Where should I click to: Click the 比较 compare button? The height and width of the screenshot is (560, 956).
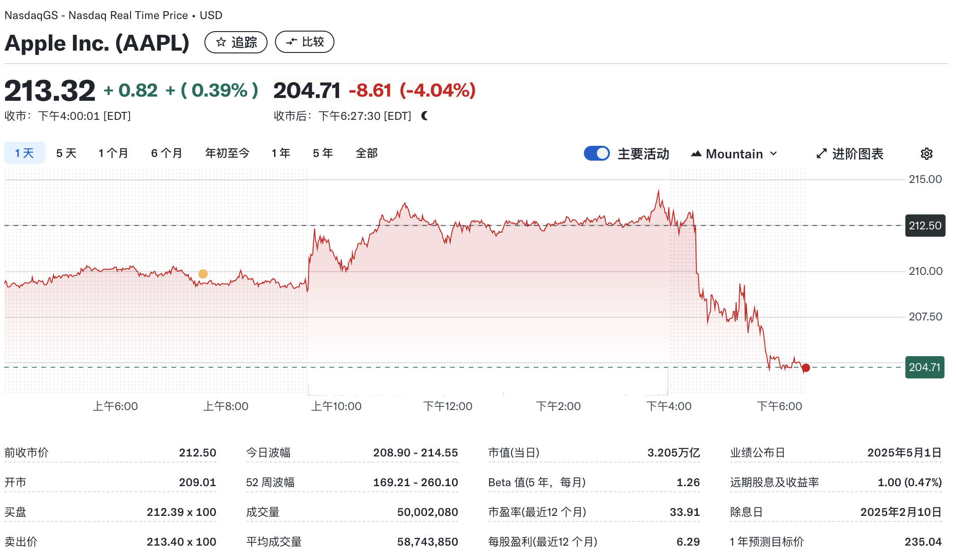[x=305, y=41]
